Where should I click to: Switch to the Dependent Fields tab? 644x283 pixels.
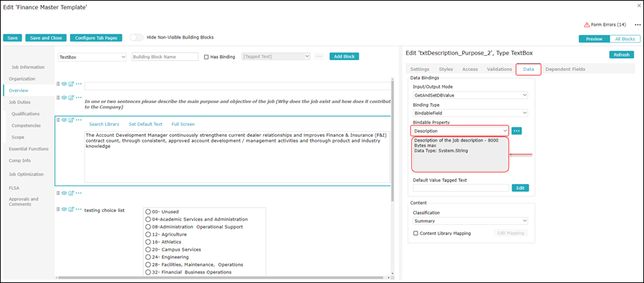[x=565, y=69]
